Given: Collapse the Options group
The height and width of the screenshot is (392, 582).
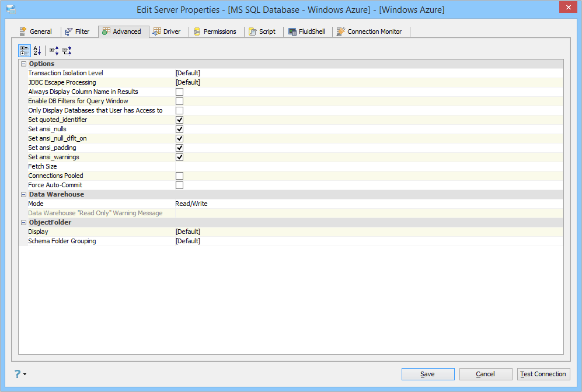Looking at the screenshot, I should (x=23, y=64).
